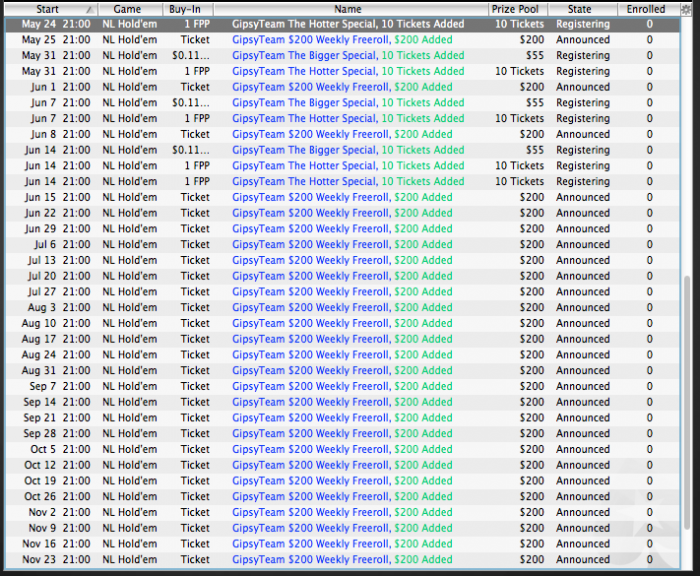Select the Oct 5 Weekly Freeroll row
This screenshot has width=700, height=576.
click(342, 449)
